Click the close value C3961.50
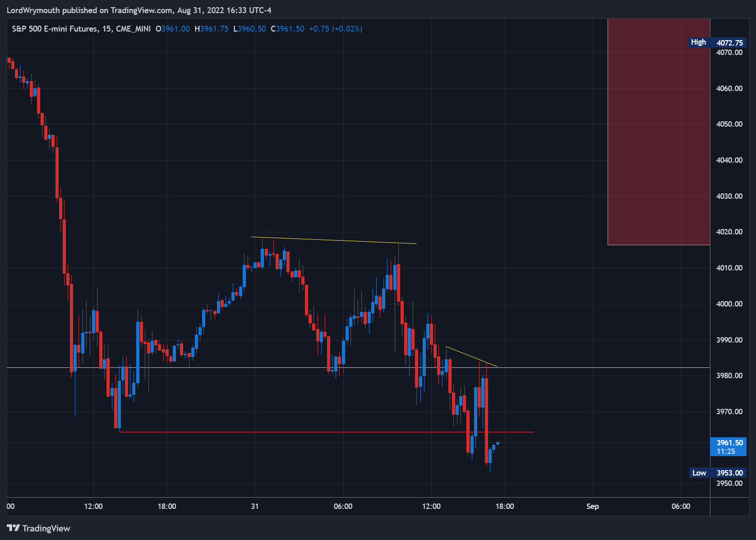756x540 pixels. click(x=287, y=29)
